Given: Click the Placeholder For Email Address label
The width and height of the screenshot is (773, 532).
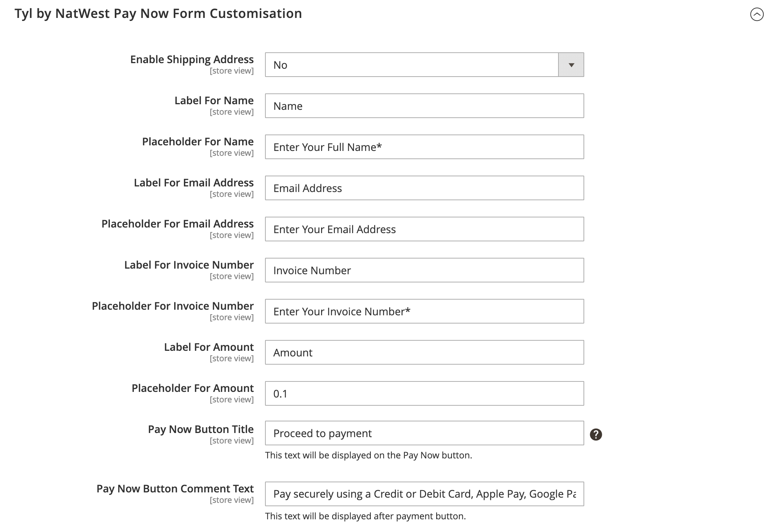Looking at the screenshot, I should 178,223.
